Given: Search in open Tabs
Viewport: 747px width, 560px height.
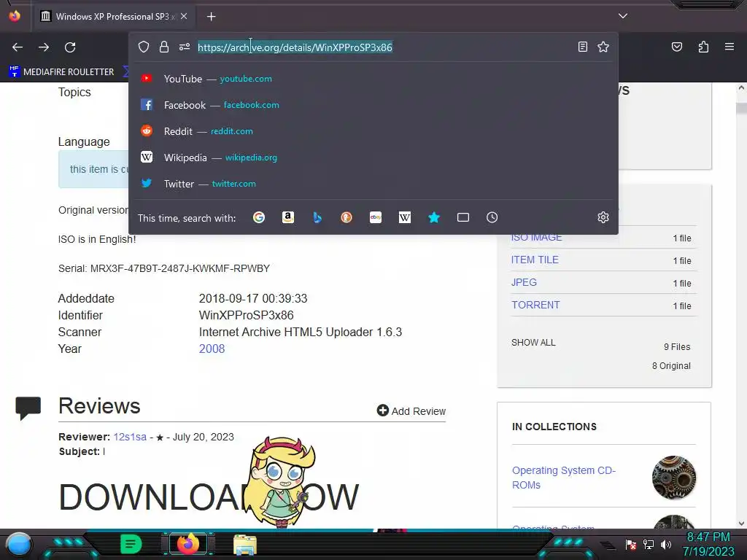Looking at the screenshot, I should pos(463,217).
